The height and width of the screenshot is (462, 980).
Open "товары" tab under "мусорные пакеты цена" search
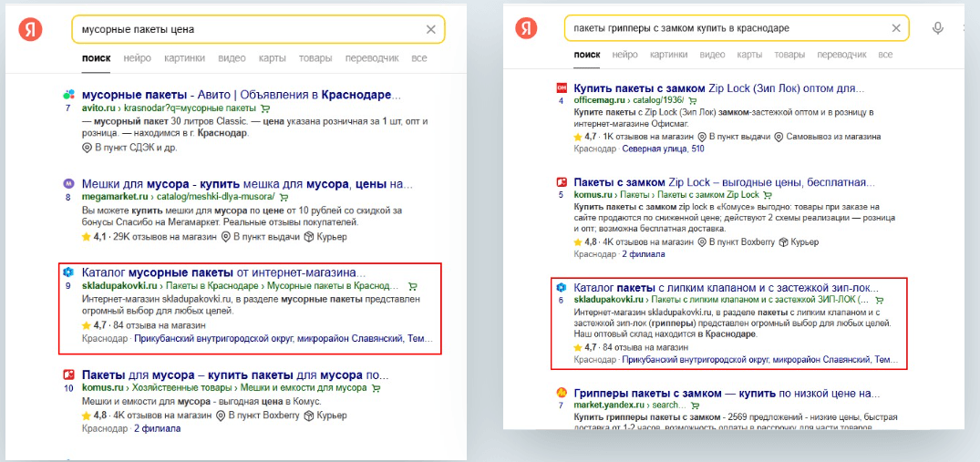tap(315, 58)
